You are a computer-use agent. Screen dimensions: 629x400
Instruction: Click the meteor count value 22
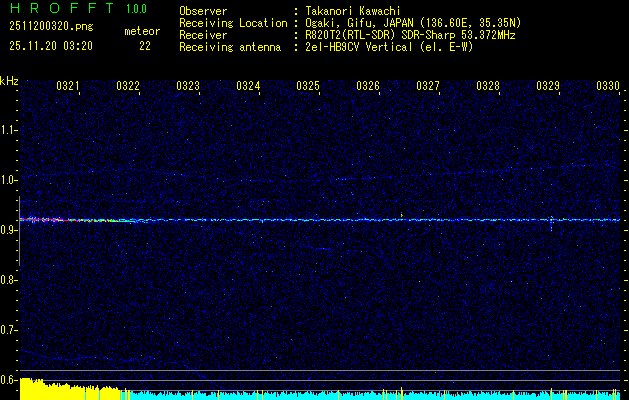145,46
